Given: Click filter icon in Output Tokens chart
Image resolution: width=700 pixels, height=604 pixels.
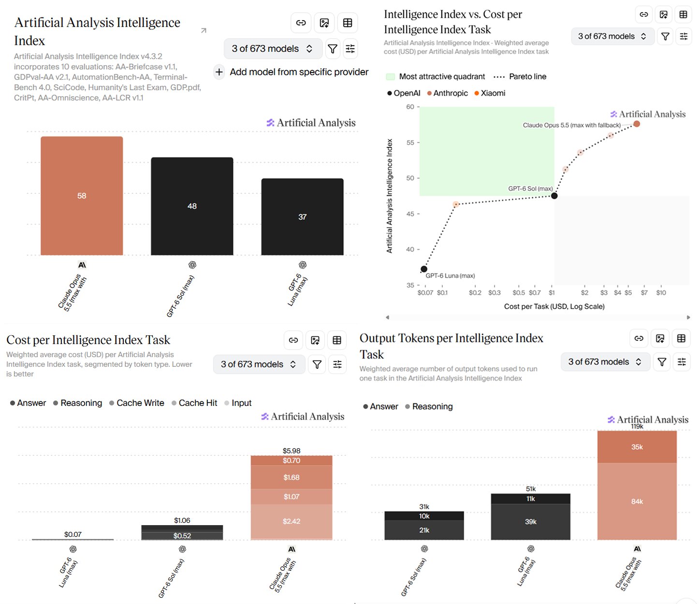Looking at the screenshot, I should (x=662, y=362).
